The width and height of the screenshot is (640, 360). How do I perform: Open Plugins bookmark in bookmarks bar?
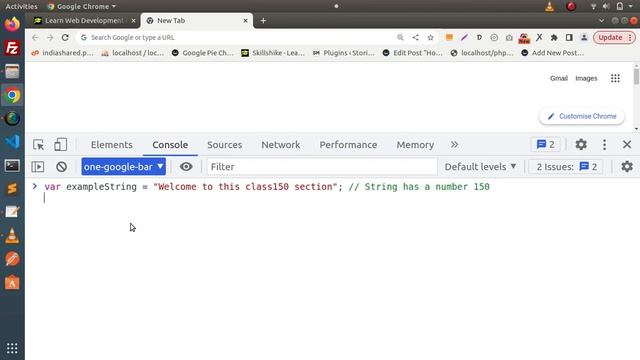344,53
